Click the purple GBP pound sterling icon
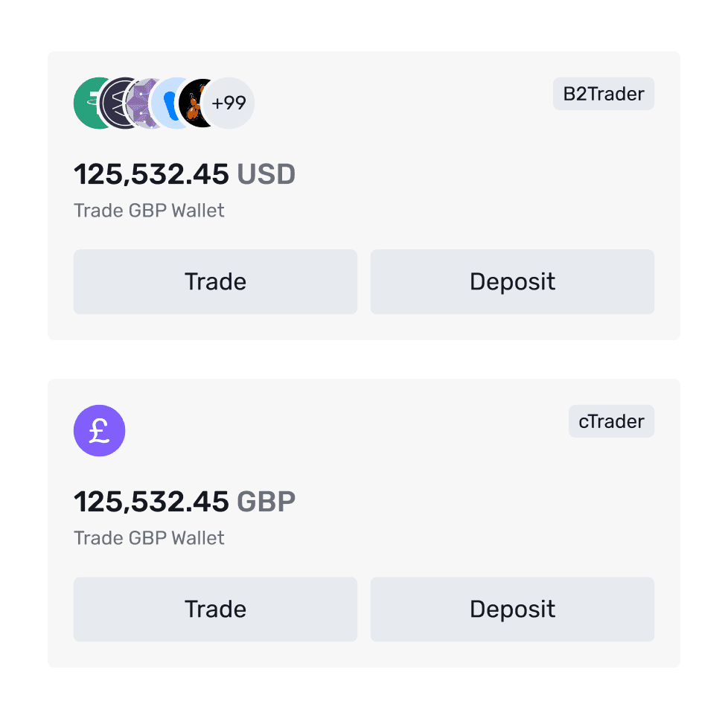The height and width of the screenshot is (719, 728). tap(99, 430)
